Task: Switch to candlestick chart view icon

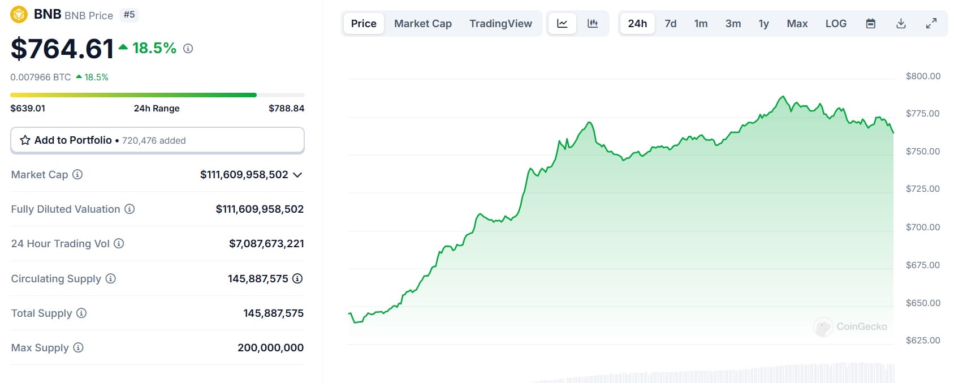Action: tap(593, 24)
